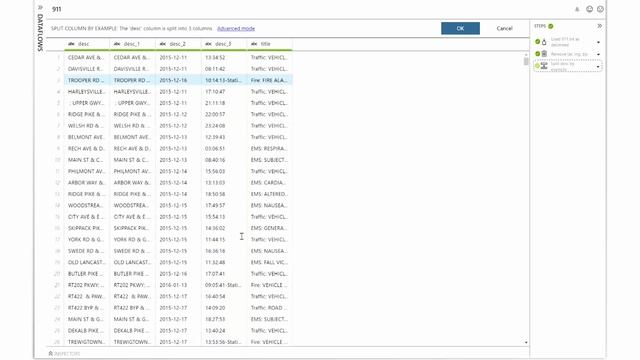Click the frown feedback icon
The width and height of the screenshot is (640, 360).
pyautogui.click(x=600, y=9)
